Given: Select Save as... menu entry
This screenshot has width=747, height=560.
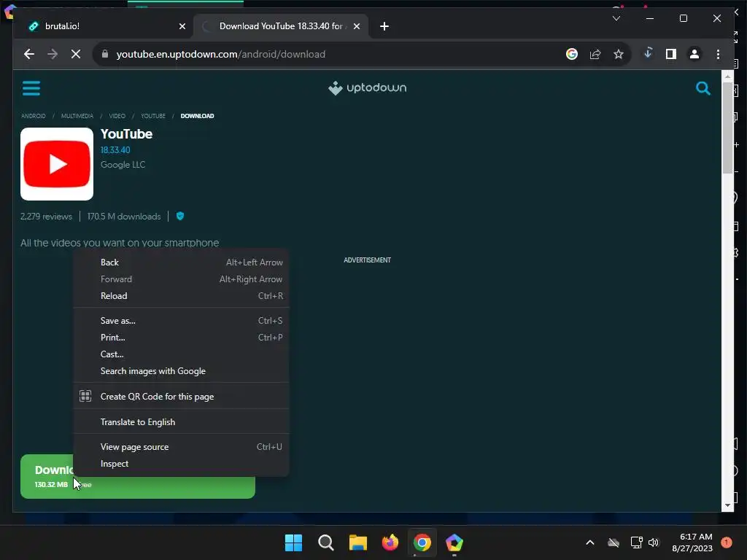Looking at the screenshot, I should [182, 321].
